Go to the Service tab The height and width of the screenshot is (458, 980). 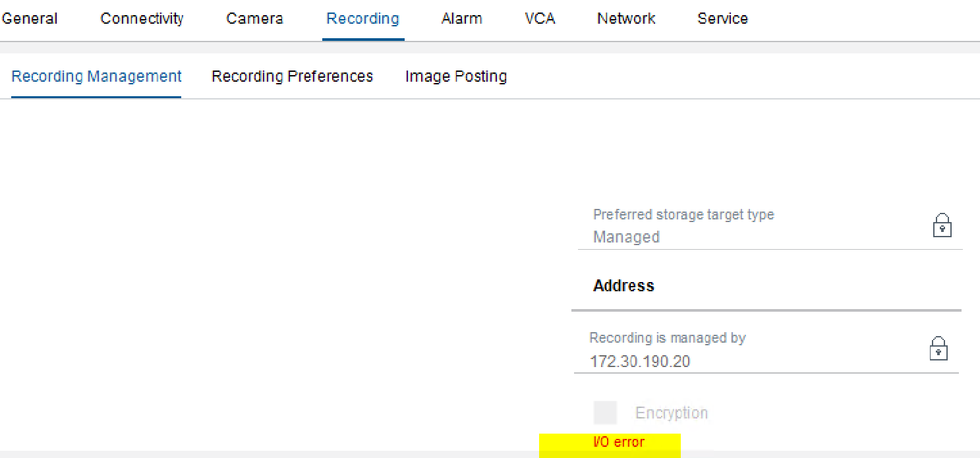(x=722, y=18)
